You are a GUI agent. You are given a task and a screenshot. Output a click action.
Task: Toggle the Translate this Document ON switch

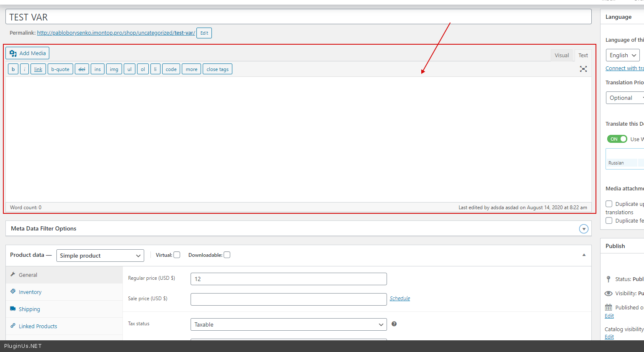(617, 139)
